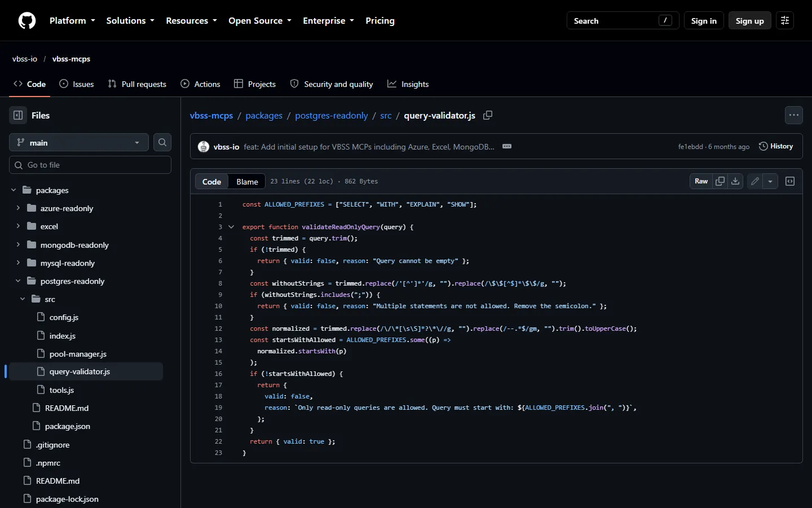The image size is (812, 508).
Task: Switch to the Issues tab
Action: click(x=77, y=84)
